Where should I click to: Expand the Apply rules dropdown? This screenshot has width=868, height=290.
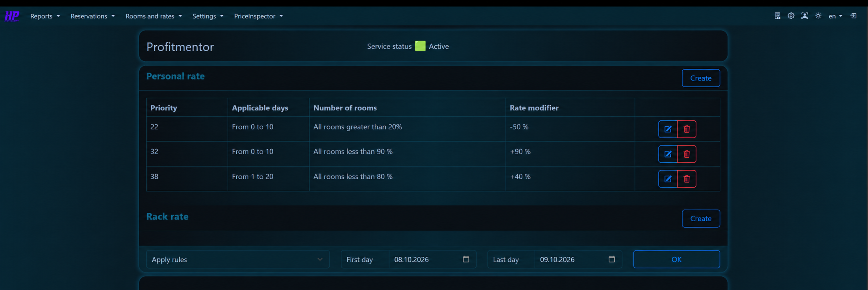[238, 259]
